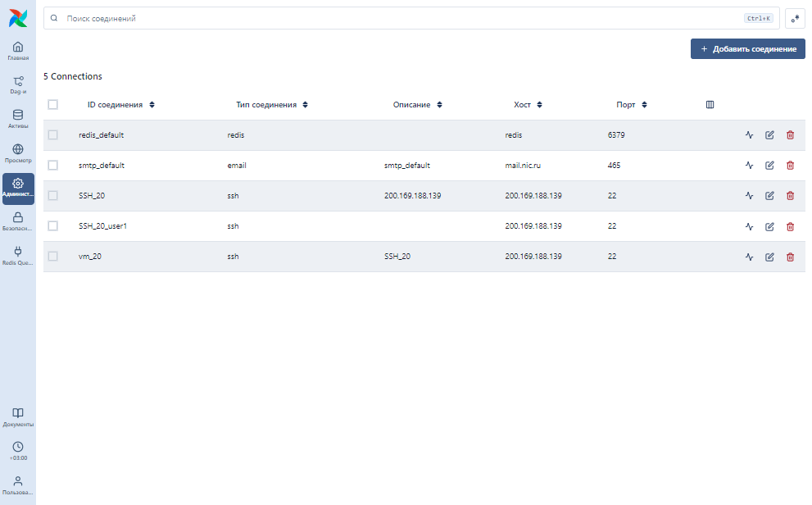Open the Активы section
The height and width of the screenshot is (505, 812).
click(18, 119)
